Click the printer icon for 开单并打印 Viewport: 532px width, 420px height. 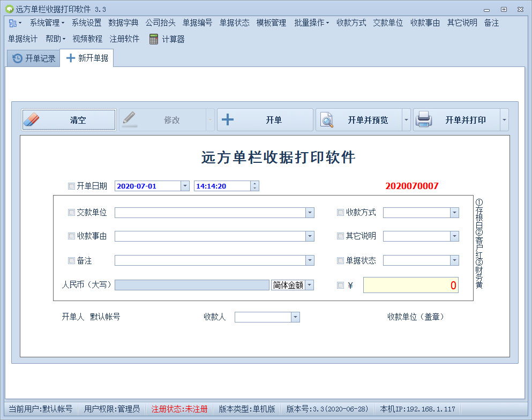tap(425, 119)
